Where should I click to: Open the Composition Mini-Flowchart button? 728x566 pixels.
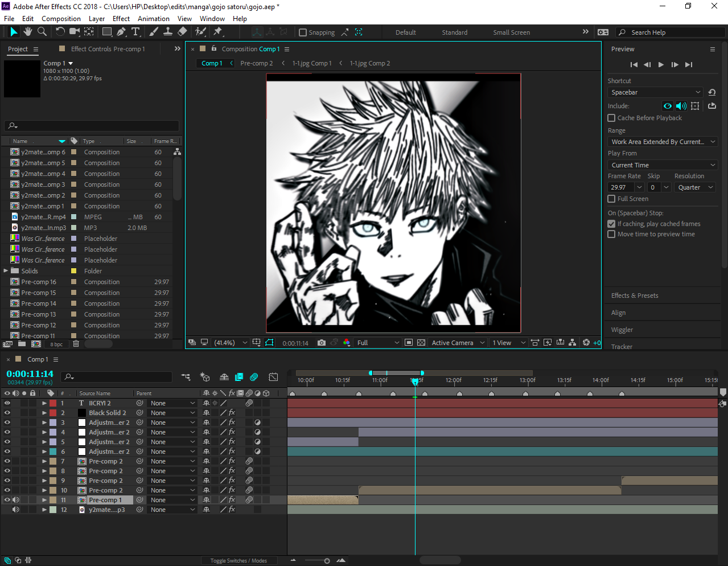point(186,377)
